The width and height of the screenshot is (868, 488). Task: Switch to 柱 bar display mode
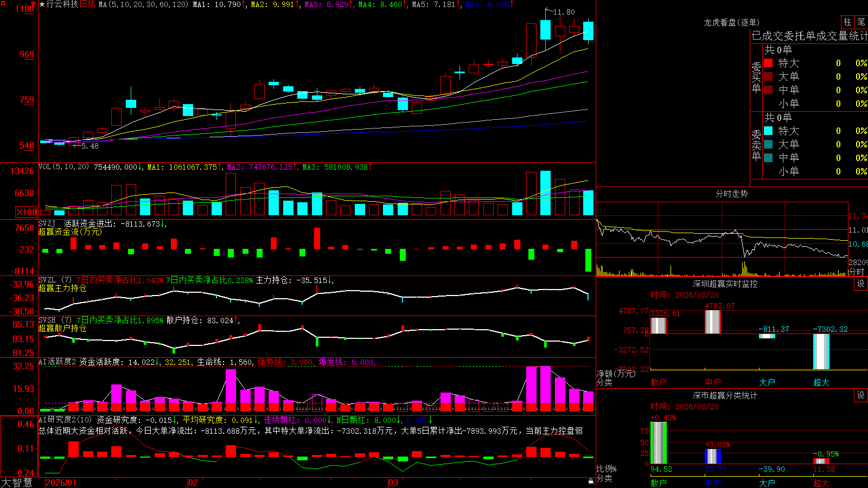(847, 22)
